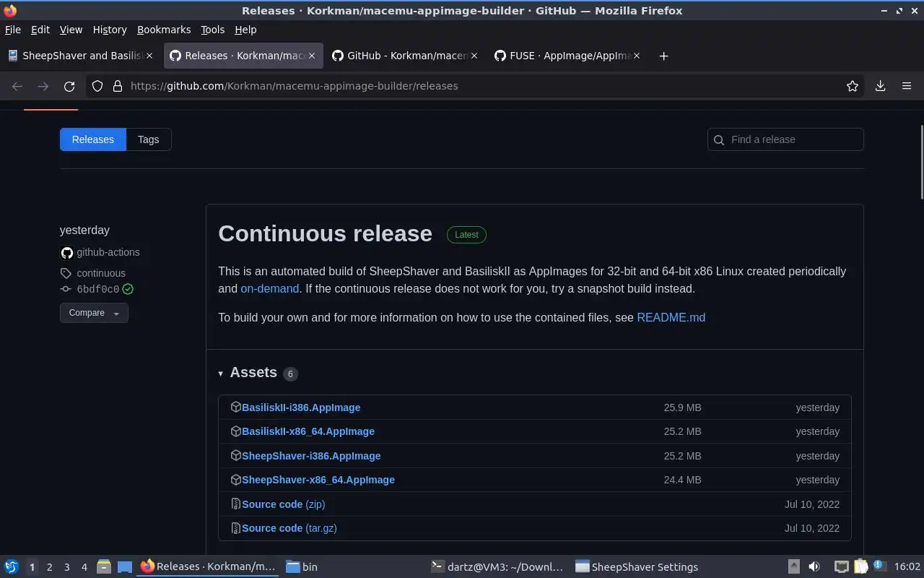Open the Tools menu
924x578 pixels.
(x=212, y=30)
